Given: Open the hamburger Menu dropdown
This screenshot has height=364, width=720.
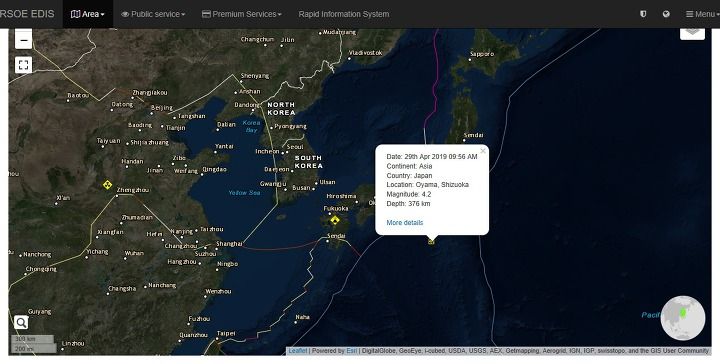Looking at the screenshot, I should (702, 14).
